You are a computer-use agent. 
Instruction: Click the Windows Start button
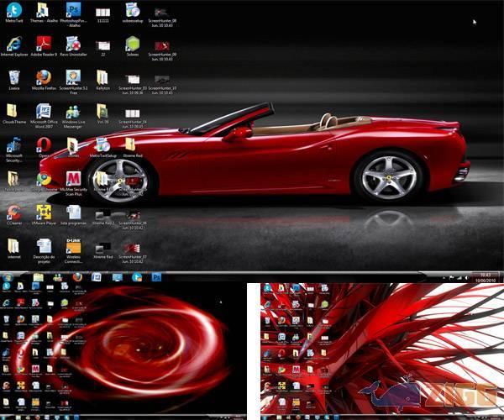tap(8, 276)
